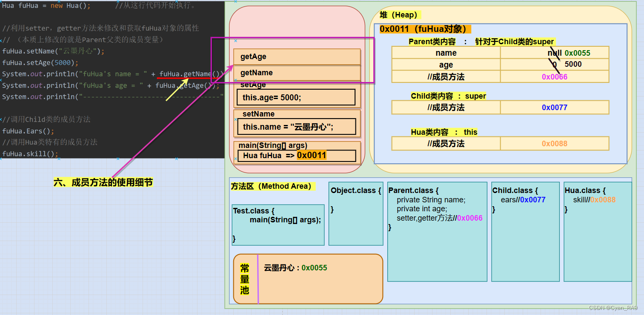Click the comment mentioning Parent父类的成员变量
644x315 pixels.
click(83, 40)
